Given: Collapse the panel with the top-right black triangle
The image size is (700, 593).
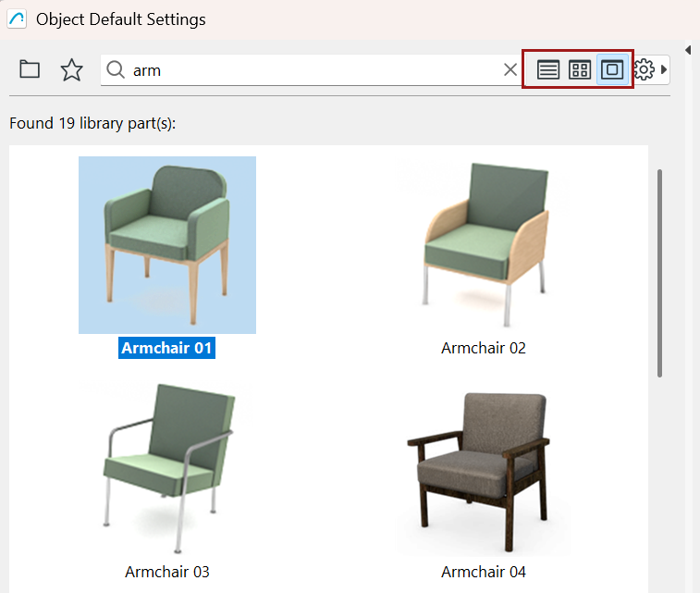Looking at the screenshot, I should pos(688,50).
